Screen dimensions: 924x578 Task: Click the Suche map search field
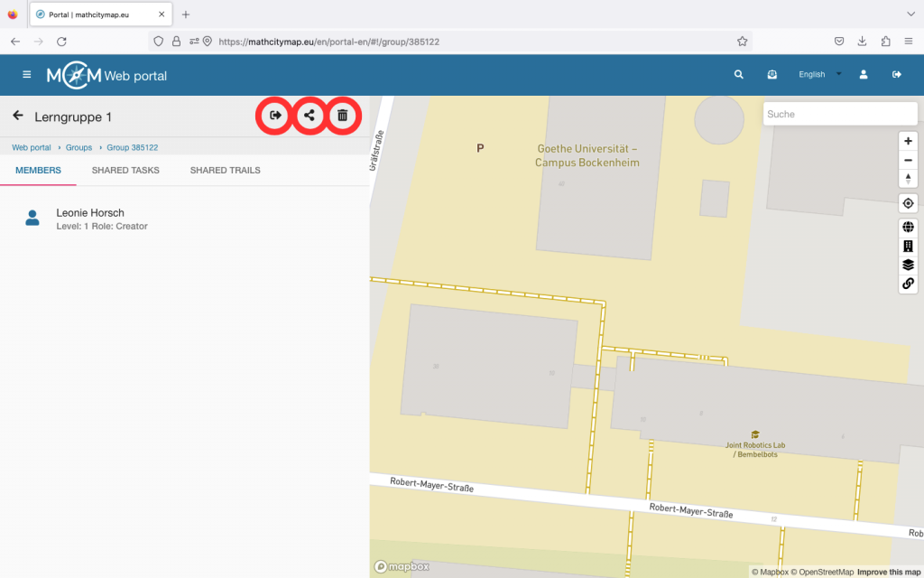coord(839,115)
